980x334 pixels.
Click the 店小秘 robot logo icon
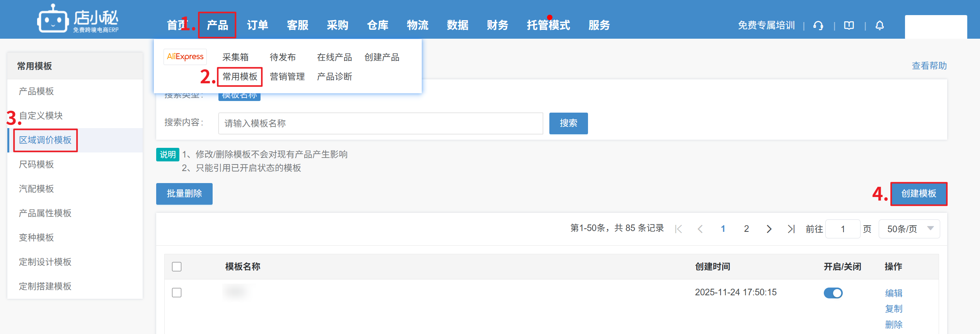tap(53, 19)
